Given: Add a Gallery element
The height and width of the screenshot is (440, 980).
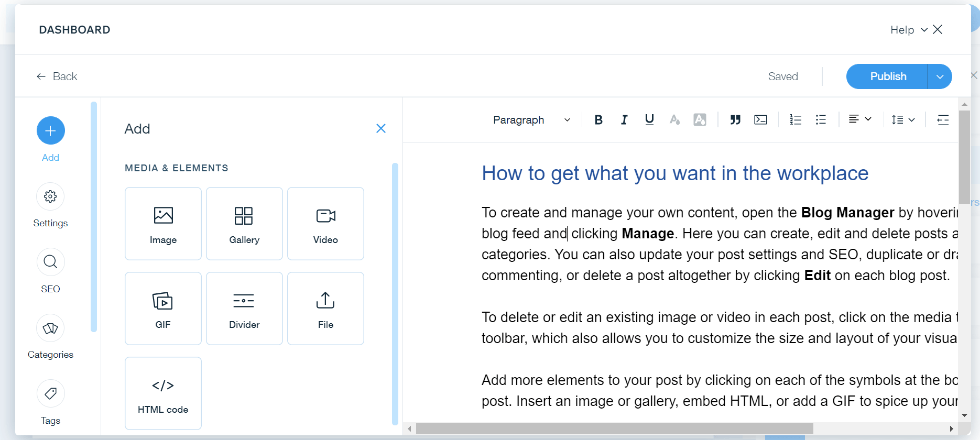Looking at the screenshot, I should point(244,224).
